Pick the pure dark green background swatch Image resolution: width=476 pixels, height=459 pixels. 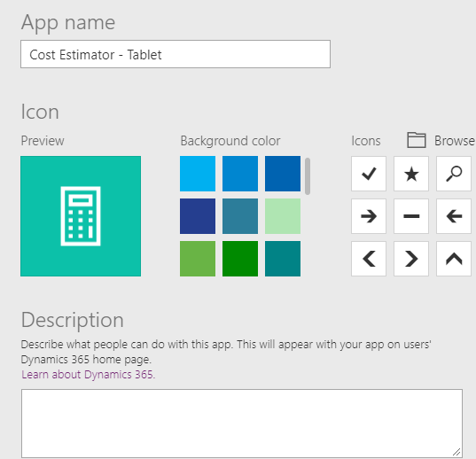click(x=240, y=259)
